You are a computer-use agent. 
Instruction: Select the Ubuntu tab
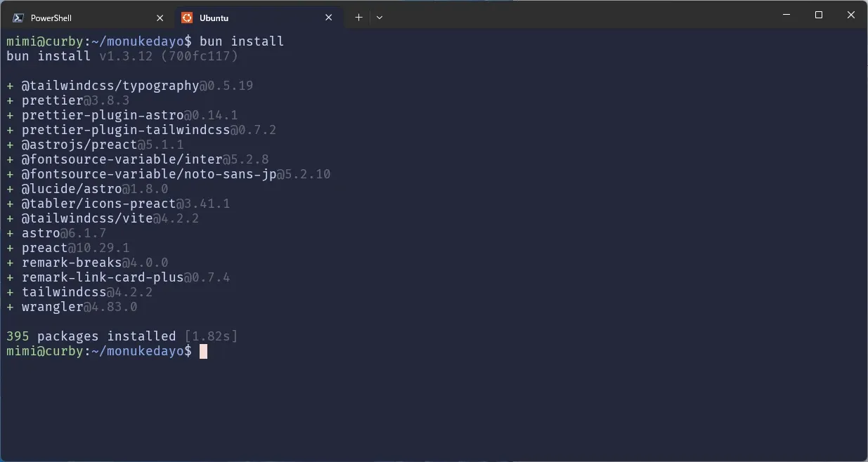coord(259,18)
